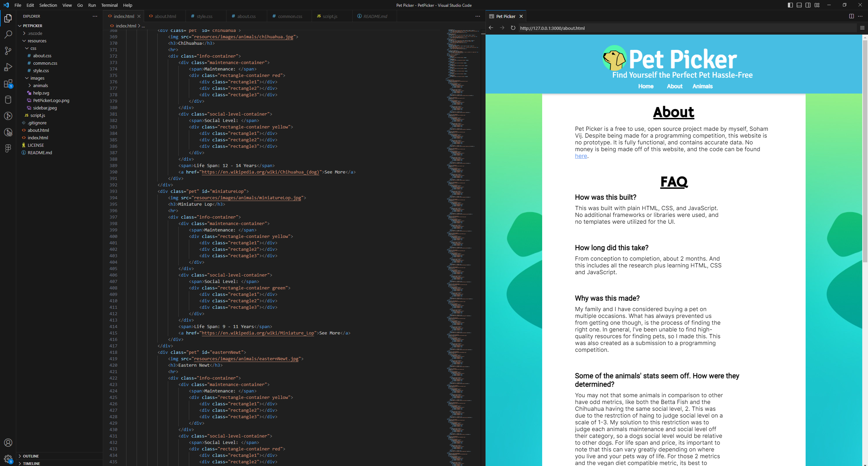Click the 'here' link in About text
868x466 pixels.
click(581, 156)
